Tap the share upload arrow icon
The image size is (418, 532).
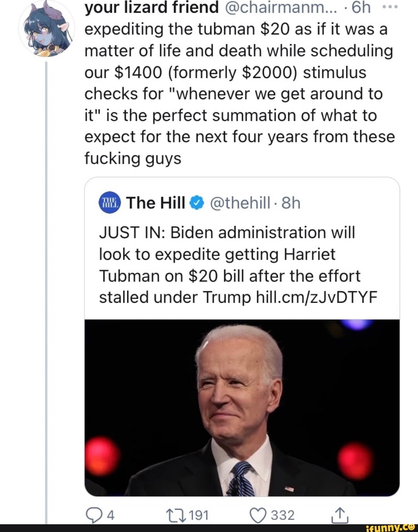click(x=340, y=515)
